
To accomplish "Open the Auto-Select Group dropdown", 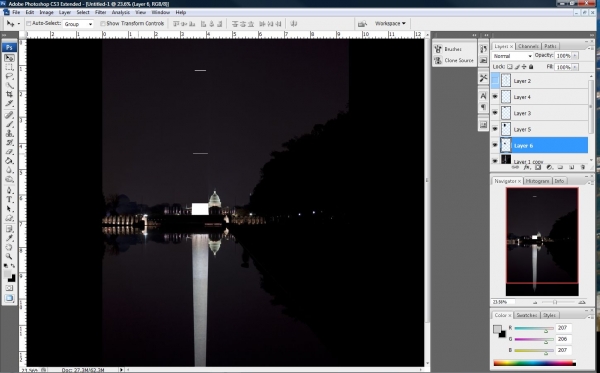I will click(x=78, y=24).
